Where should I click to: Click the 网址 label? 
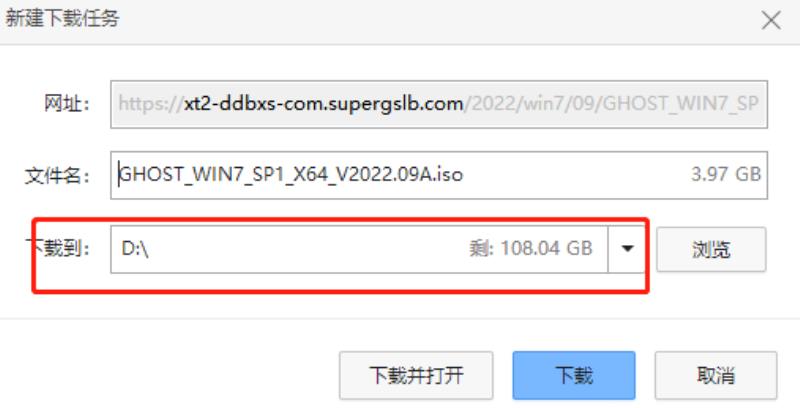pyautogui.click(x=67, y=104)
